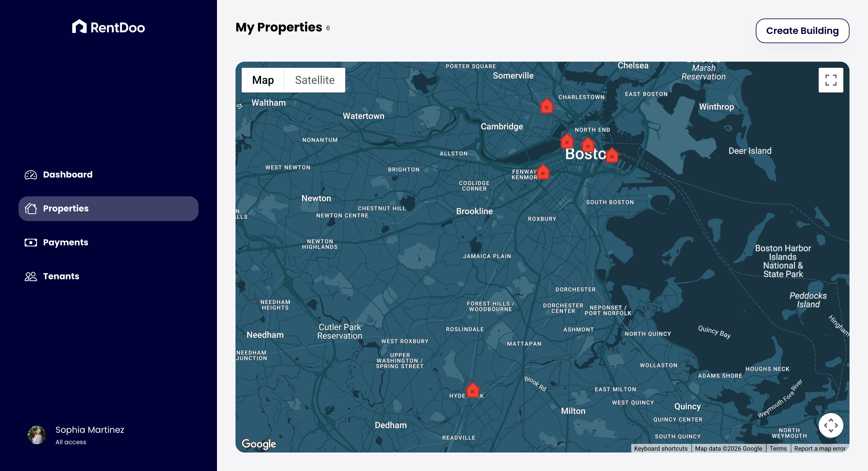
Task: Click the Cambridge label on the map
Action: 502,126
